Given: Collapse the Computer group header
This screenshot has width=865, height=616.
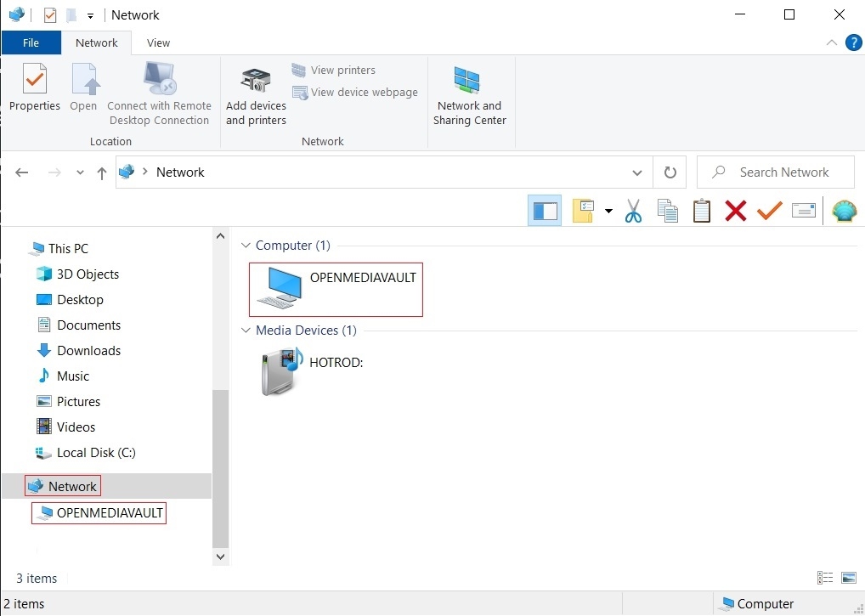Looking at the screenshot, I should [246, 245].
